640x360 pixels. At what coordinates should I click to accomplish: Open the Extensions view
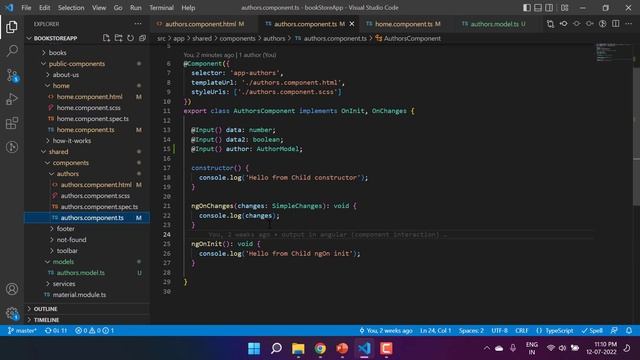pos(12,123)
